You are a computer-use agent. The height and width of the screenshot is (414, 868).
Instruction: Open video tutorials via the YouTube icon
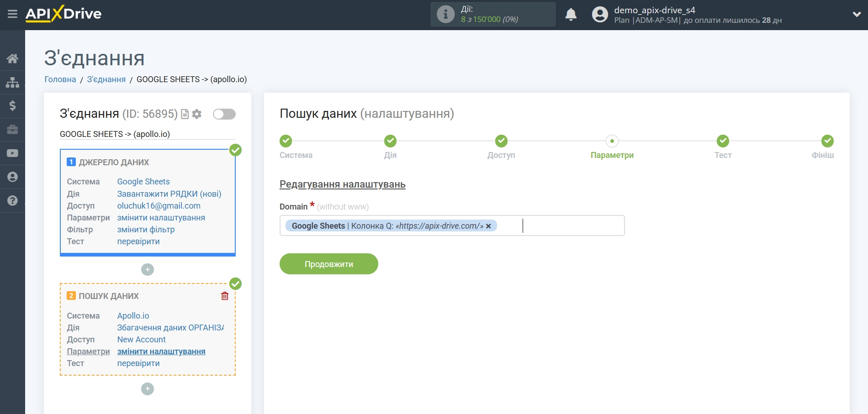(12, 153)
